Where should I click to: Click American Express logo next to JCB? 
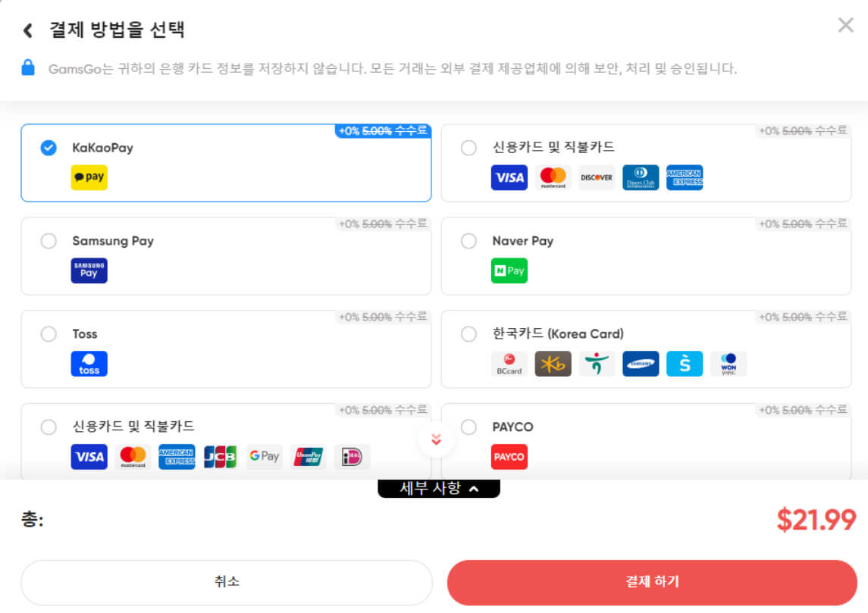tap(177, 456)
